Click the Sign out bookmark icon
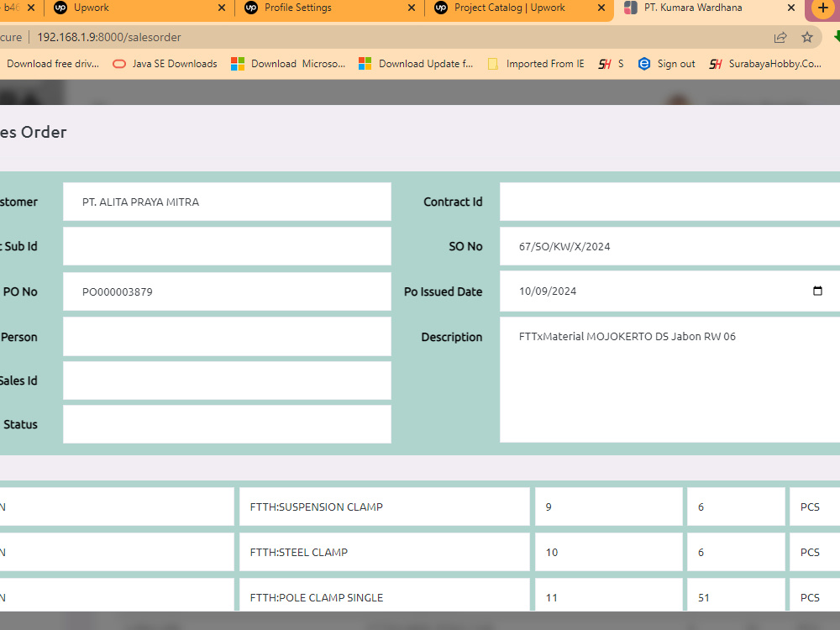840x630 pixels. point(643,63)
